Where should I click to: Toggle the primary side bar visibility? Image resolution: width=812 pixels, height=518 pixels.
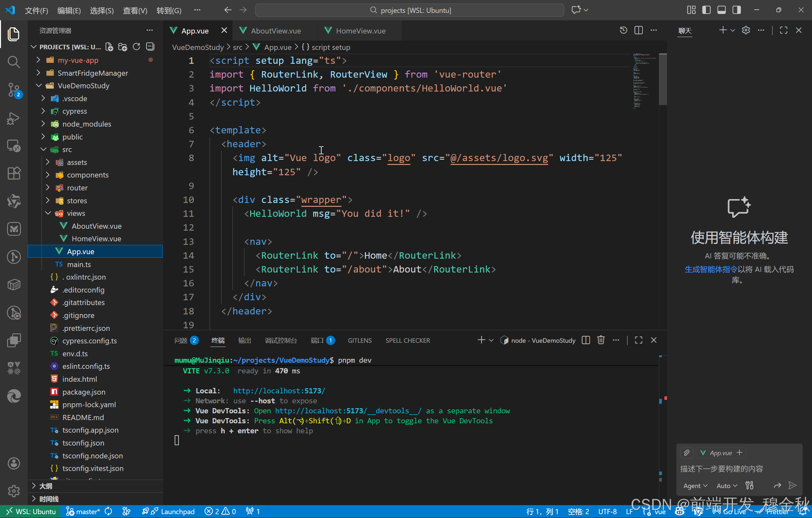[706, 10]
